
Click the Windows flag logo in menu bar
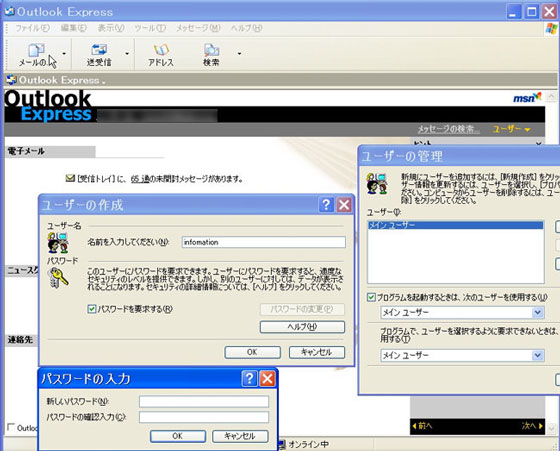pos(551,29)
